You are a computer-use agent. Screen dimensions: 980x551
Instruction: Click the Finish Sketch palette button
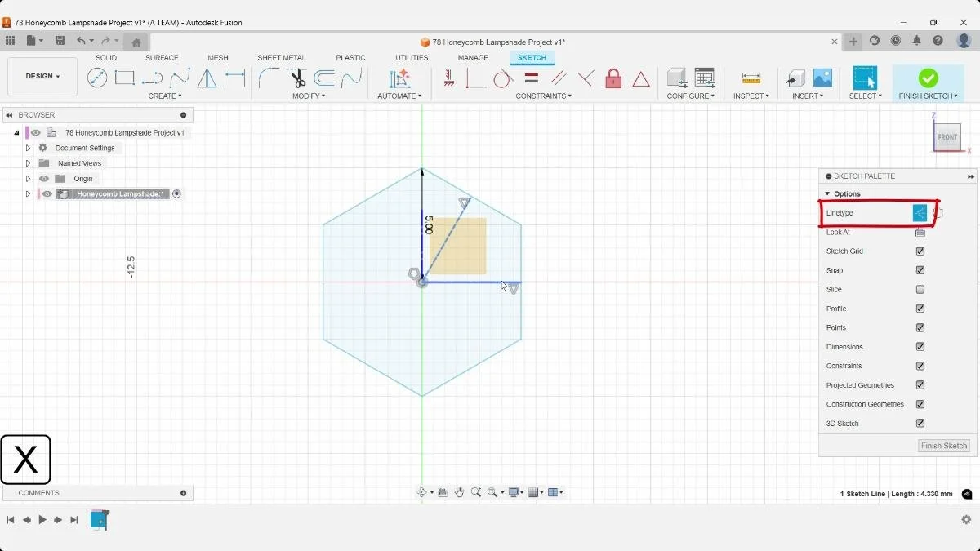pos(944,446)
